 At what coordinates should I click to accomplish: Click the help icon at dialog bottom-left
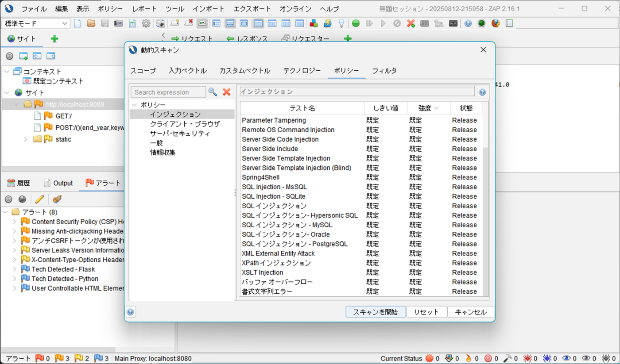tap(130, 312)
